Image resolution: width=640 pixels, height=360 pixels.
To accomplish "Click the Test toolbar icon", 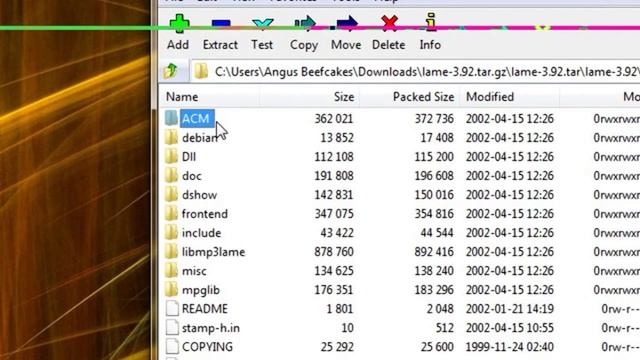I will point(262,24).
